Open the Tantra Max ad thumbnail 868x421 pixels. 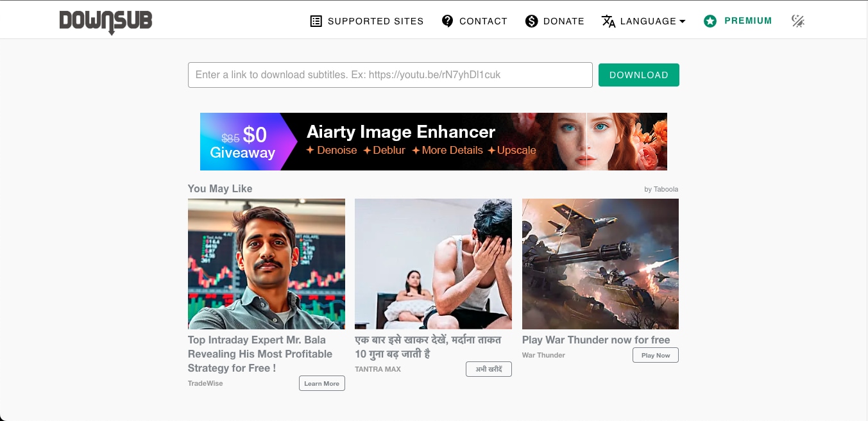coord(433,264)
